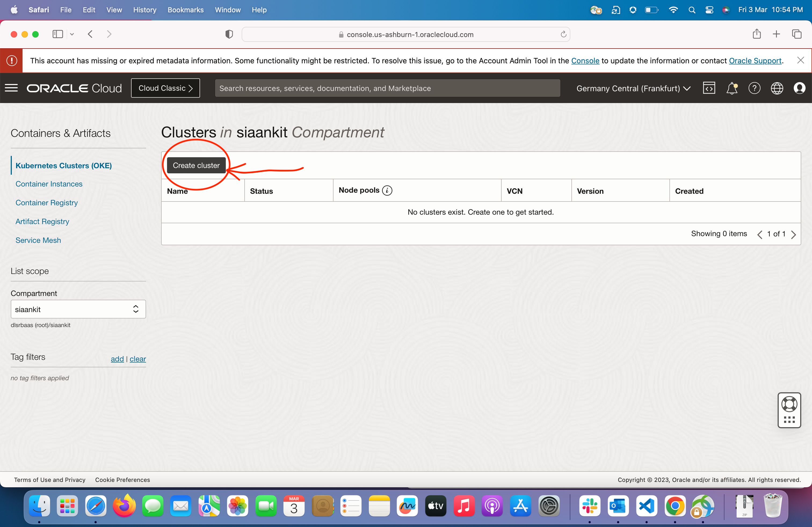812x527 pixels.
Task: Focus the Oracle Cloud search field
Action: (387, 88)
